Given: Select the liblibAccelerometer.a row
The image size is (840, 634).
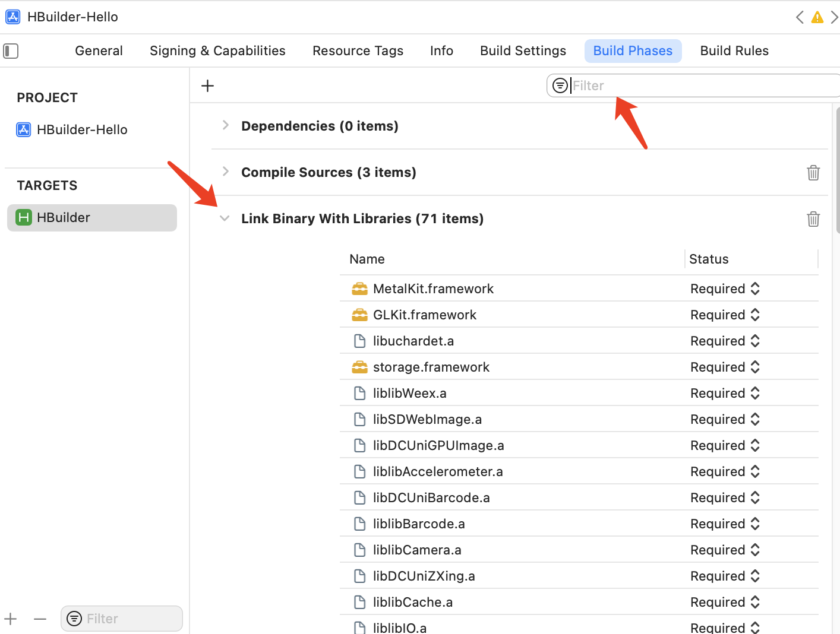Looking at the screenshot, I should 579,472.
